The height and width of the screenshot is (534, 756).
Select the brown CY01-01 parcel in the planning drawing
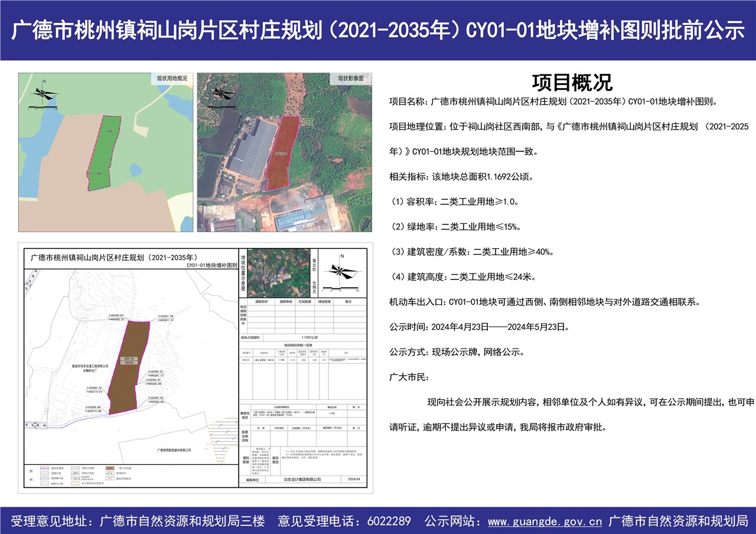coord(130,369)
